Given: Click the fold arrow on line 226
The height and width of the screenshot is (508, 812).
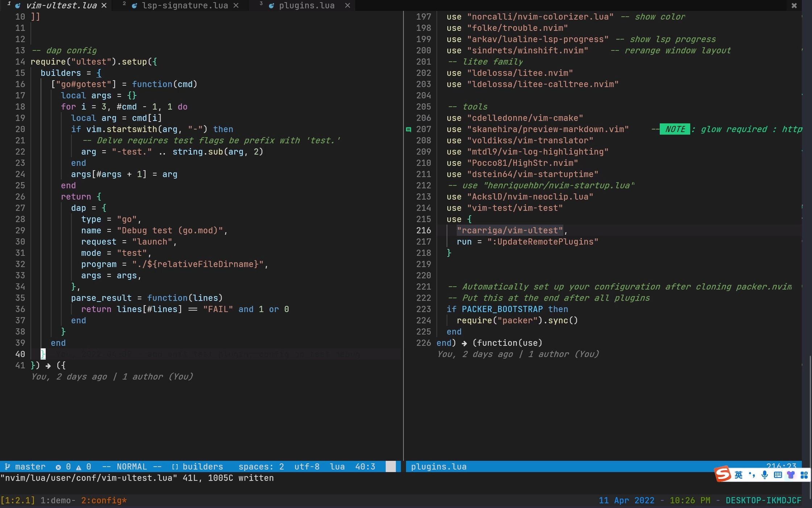Looking at the screenshot, I should click(464, 343).
